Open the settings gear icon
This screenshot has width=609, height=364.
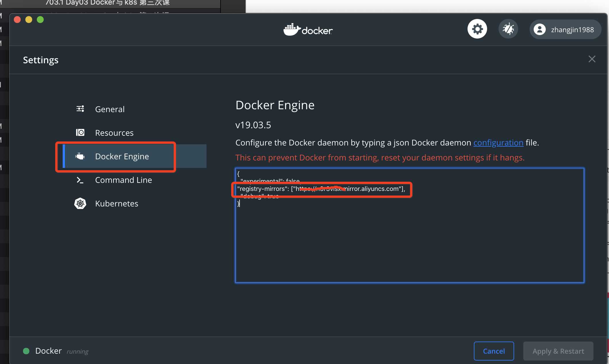(477, 29)
